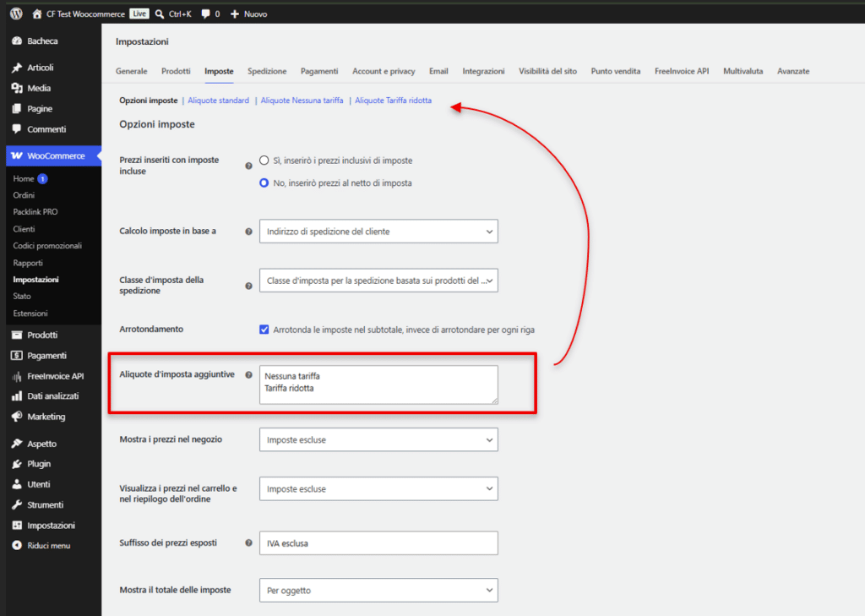Collapse sidebar with Riduci menu arrow icon
Image resolution: width=865 pixels, height=616 pixels.
[x=17, y=545]
